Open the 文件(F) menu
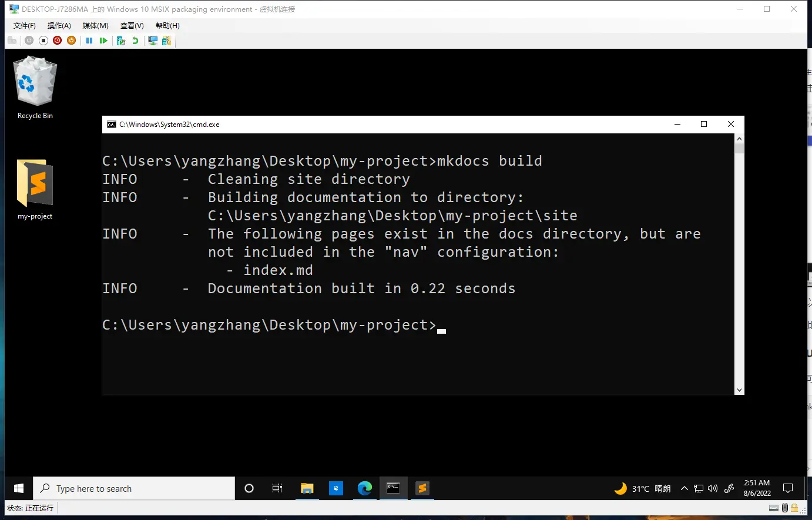This screenshot has width=812, height=520. (x=24, y=26)
